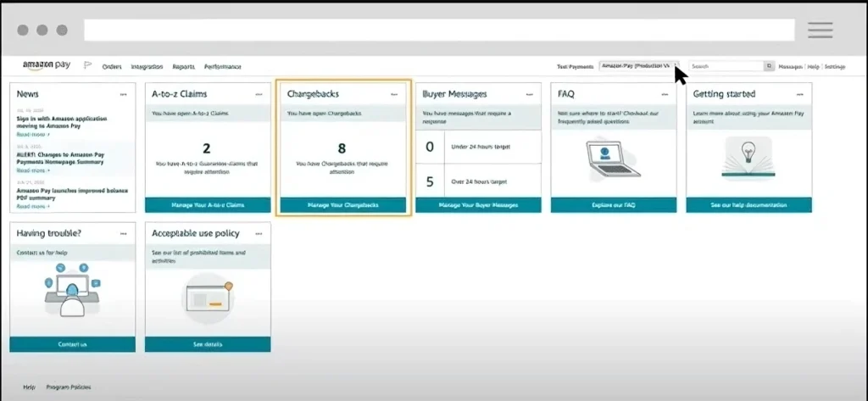This screenshot has height=401, width=868.
Task: Read more about improved balance PDF summary
Action: pyautogui.click(x=33, y=206)
